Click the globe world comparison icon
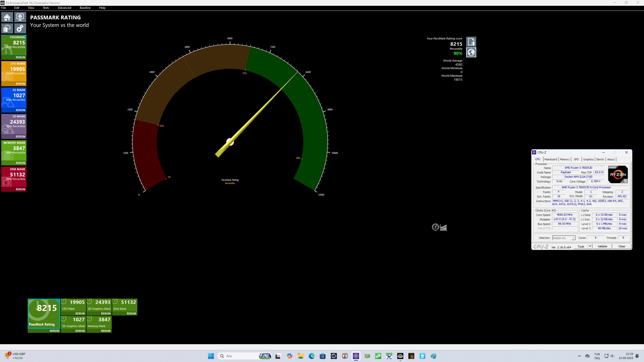 coord(471,52)
